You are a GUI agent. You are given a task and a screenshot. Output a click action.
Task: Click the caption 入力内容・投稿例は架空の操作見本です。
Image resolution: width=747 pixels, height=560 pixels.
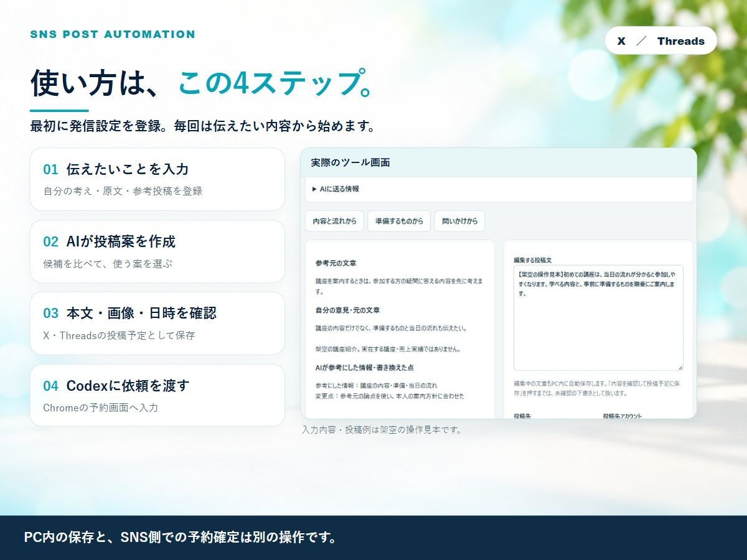tap(382, 430)
